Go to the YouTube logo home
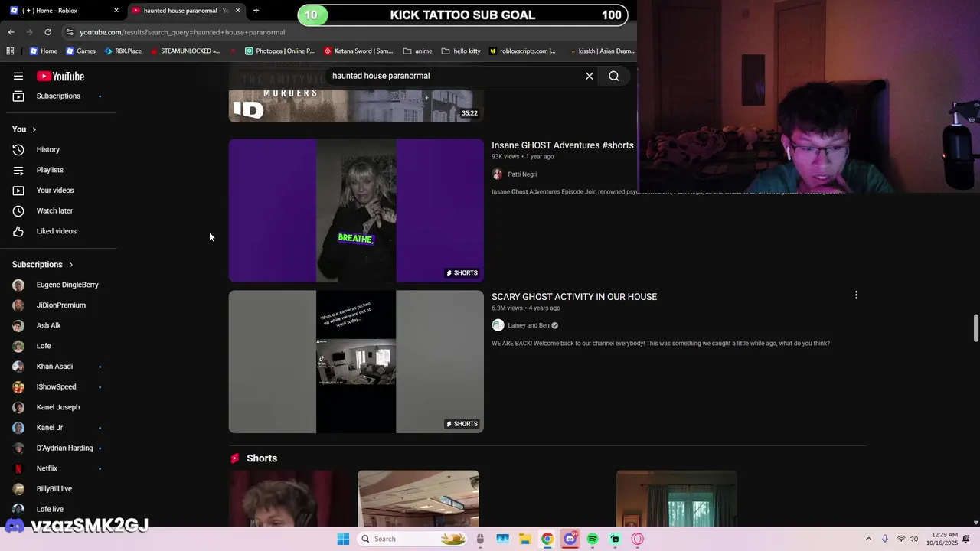 coord(60,76)
